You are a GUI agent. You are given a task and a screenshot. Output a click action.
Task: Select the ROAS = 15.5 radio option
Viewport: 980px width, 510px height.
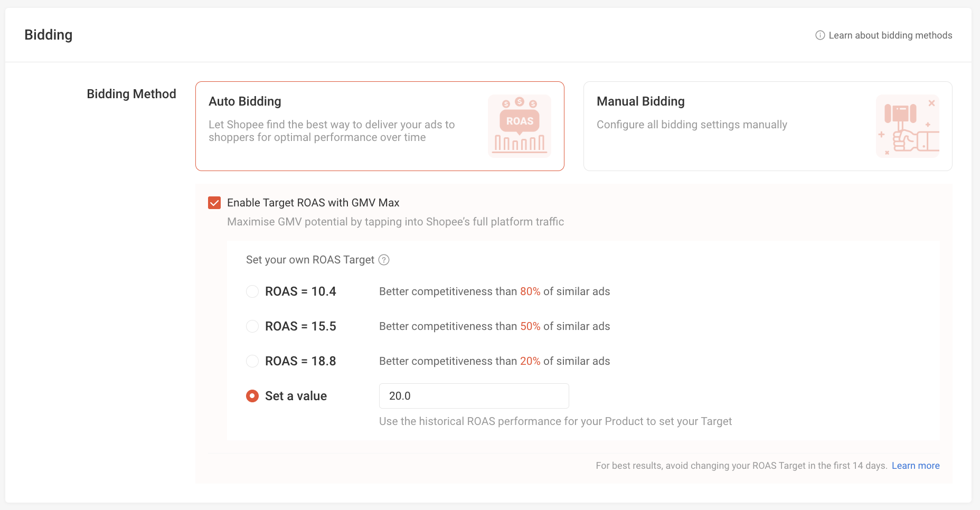252,326
